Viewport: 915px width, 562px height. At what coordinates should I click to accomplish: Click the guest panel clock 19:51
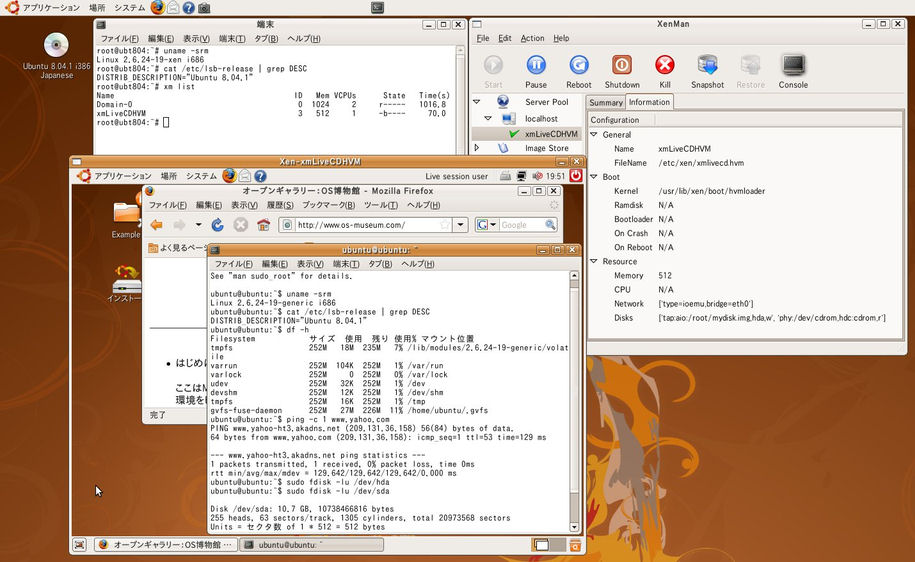[x=556, y=176]
